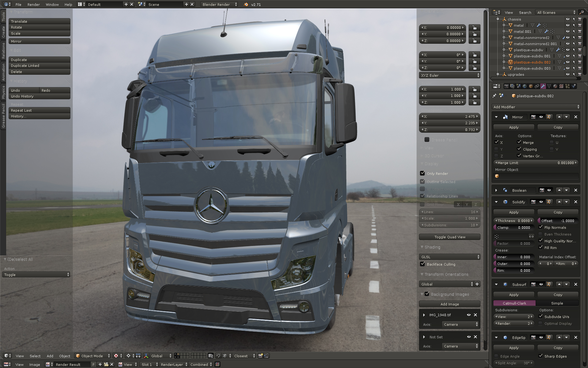Open the Particles properties tab
588x368 pixels.
click(567, 86)
